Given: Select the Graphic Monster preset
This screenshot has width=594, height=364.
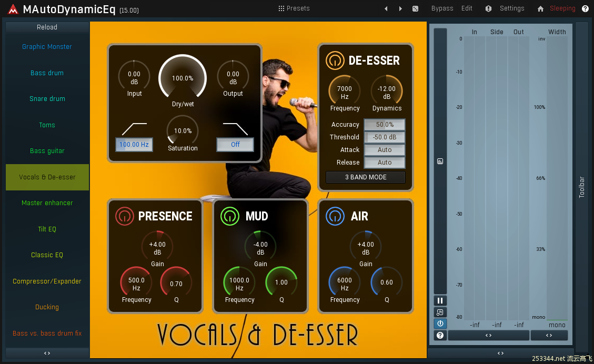Looking at the screenshot, I should click(x=47, y=47).
